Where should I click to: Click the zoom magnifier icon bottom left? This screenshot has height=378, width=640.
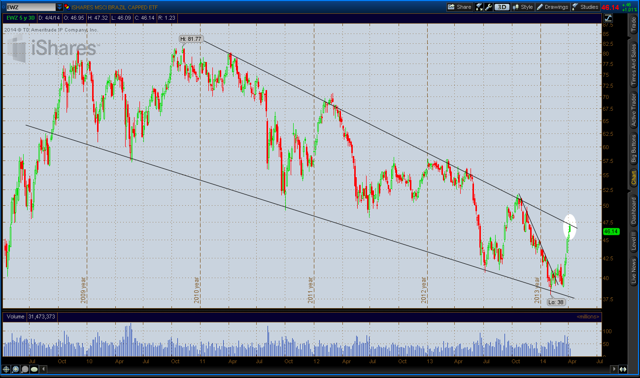coord(16,369)
